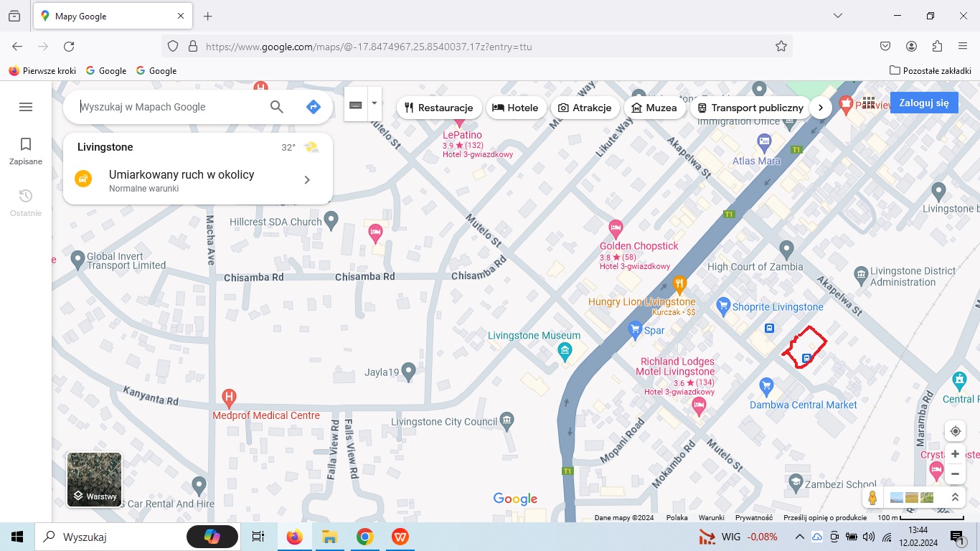The height and width of the screenshot is (551, 980).
Task: Filter map by Restauracje
Action: tap(438, 108)
